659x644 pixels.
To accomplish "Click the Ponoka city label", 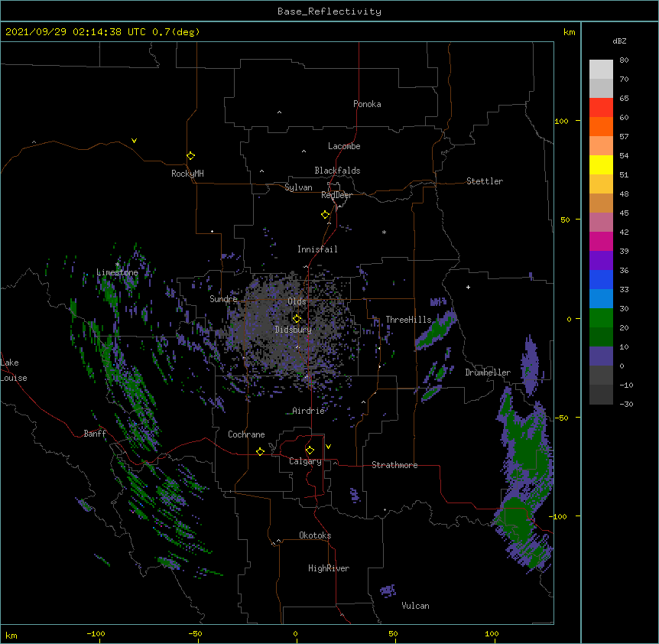I will point(367,104).
